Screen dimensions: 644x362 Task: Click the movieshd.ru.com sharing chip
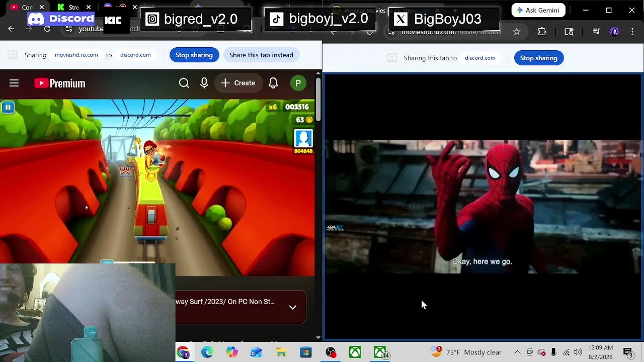pos(76,55)
